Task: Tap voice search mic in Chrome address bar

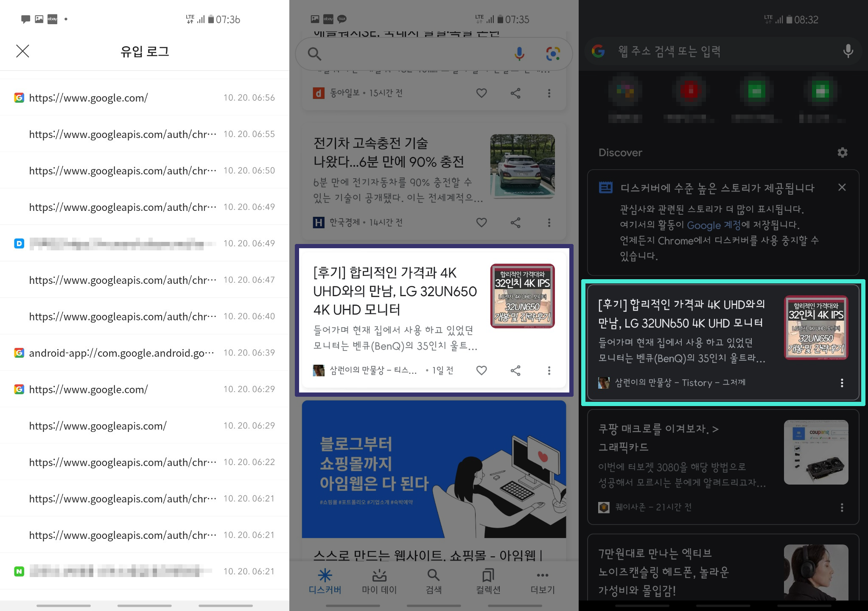Action: click(x=848, y=51)
